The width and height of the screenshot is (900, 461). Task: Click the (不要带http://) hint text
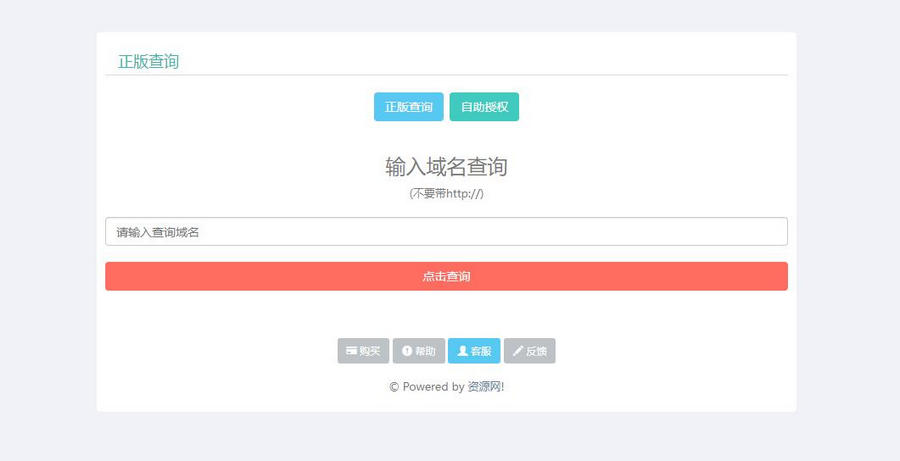tap(446, 193)
